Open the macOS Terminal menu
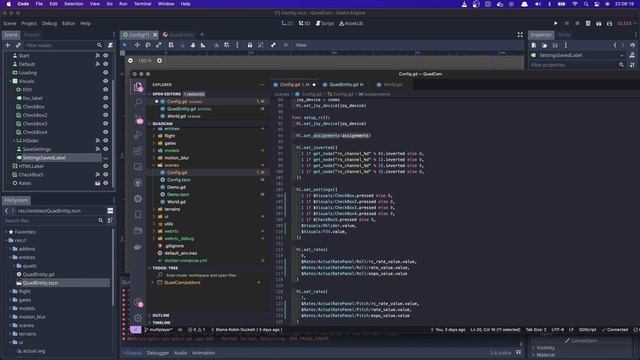This screenshot has width=640, height=360. pyautogui.click(x=142, y=4)
